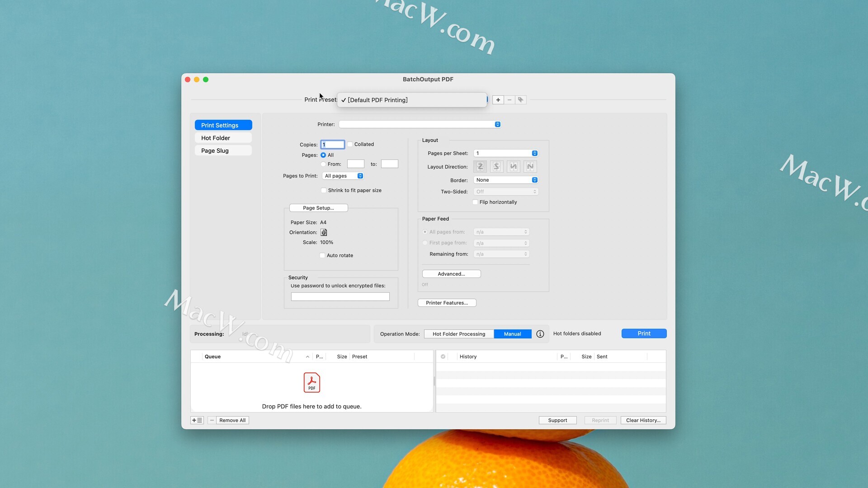Toggle Queue column sort arrow

pos(307,357)
